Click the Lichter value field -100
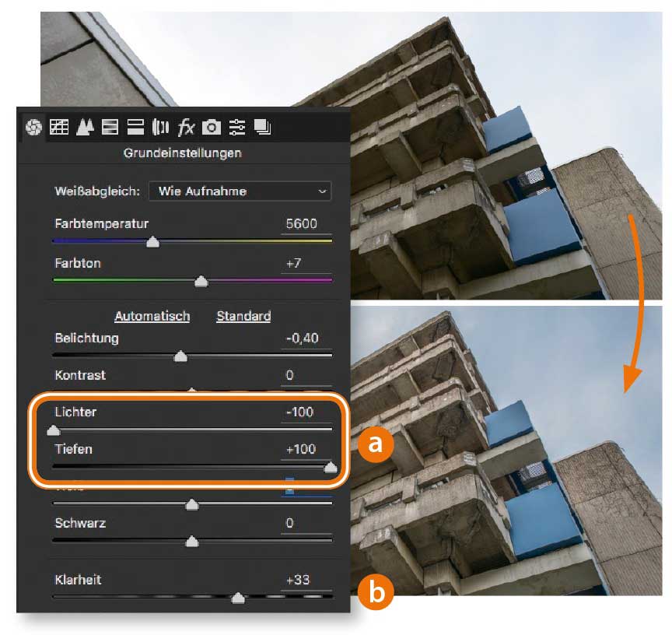The image size is (672, 635). (306, 412)
